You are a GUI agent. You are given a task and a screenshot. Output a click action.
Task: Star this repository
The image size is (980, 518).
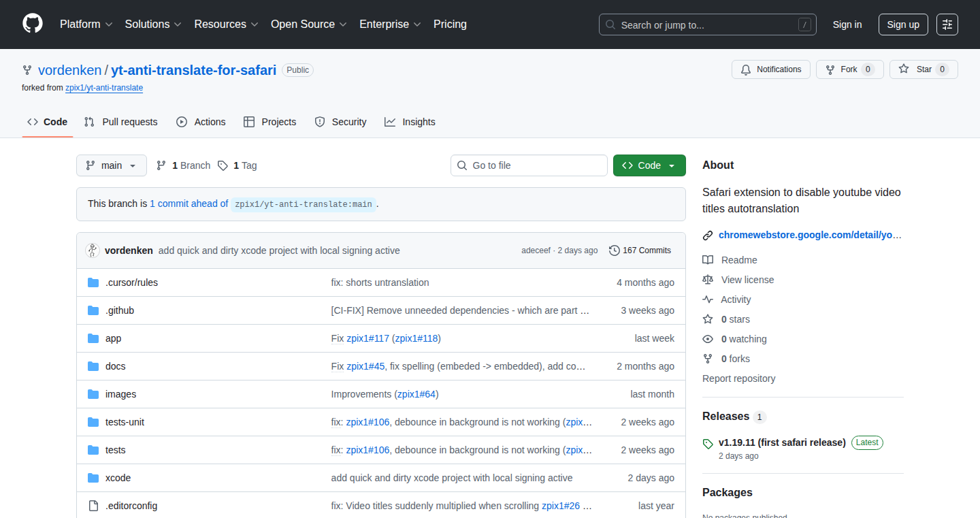pyautogui.click(x=924, y=69)
